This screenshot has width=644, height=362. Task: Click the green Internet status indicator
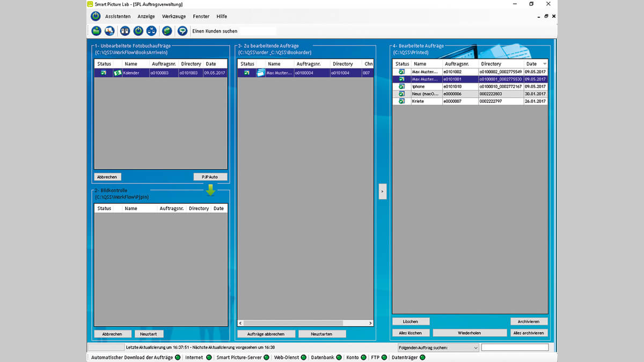pyautogui.click(x=209, y=357)
